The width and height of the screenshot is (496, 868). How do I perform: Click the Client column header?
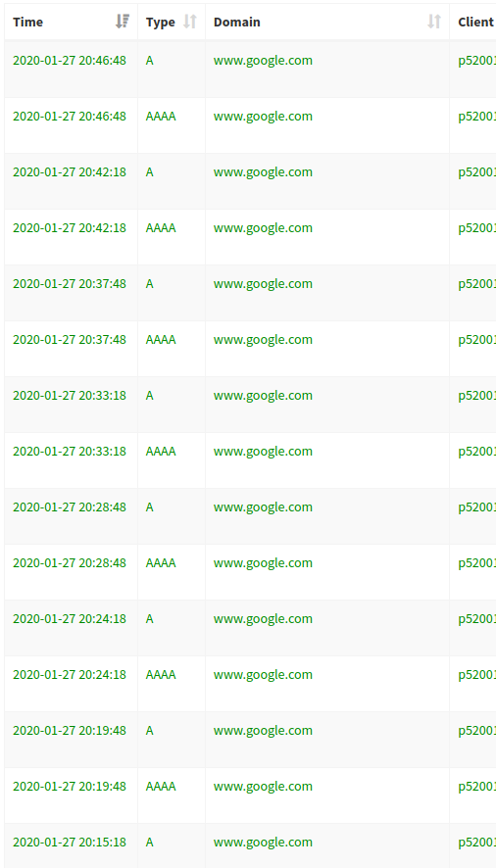[476, 23]
